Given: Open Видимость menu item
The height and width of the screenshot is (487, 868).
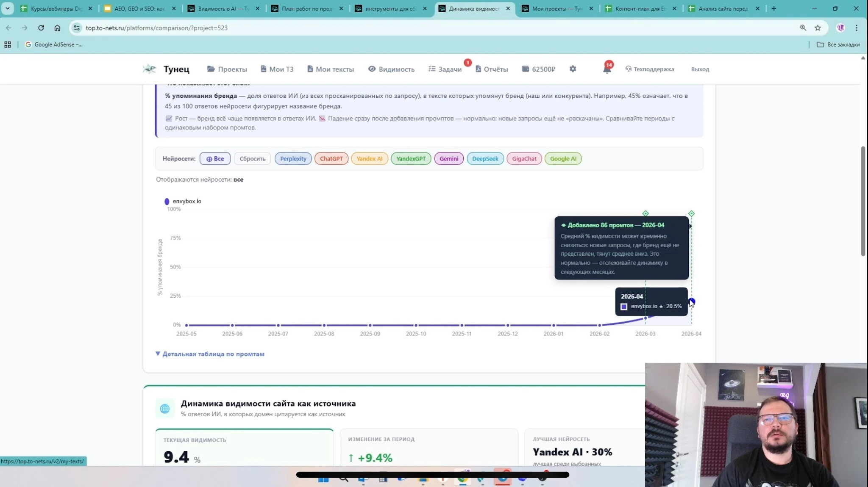Looking at the screenshot, I should click(x=391, y=69).
